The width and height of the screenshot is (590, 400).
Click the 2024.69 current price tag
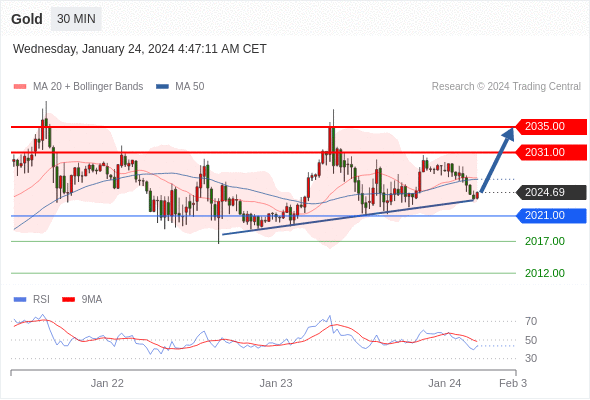[x=551, y=192]
